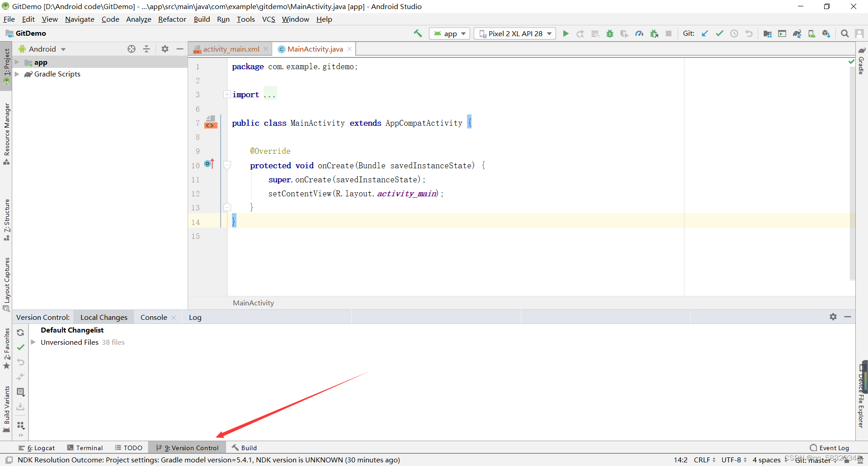
Task: Click the Git commit checkmark icon
Action: 719,33
